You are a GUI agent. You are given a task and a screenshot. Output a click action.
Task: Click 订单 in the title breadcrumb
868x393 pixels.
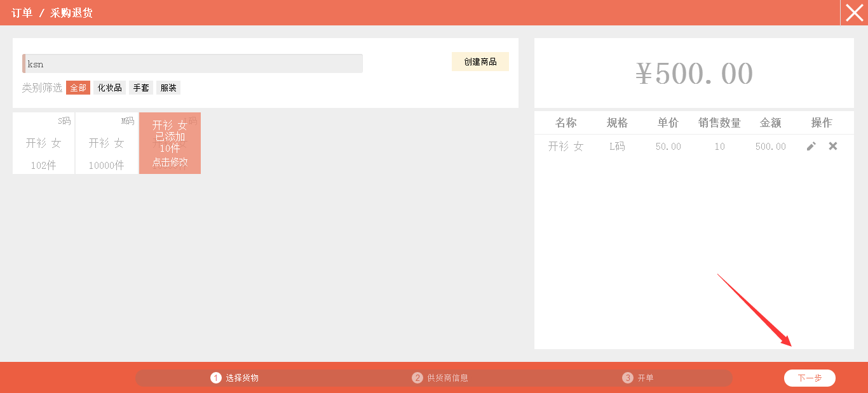22,13
